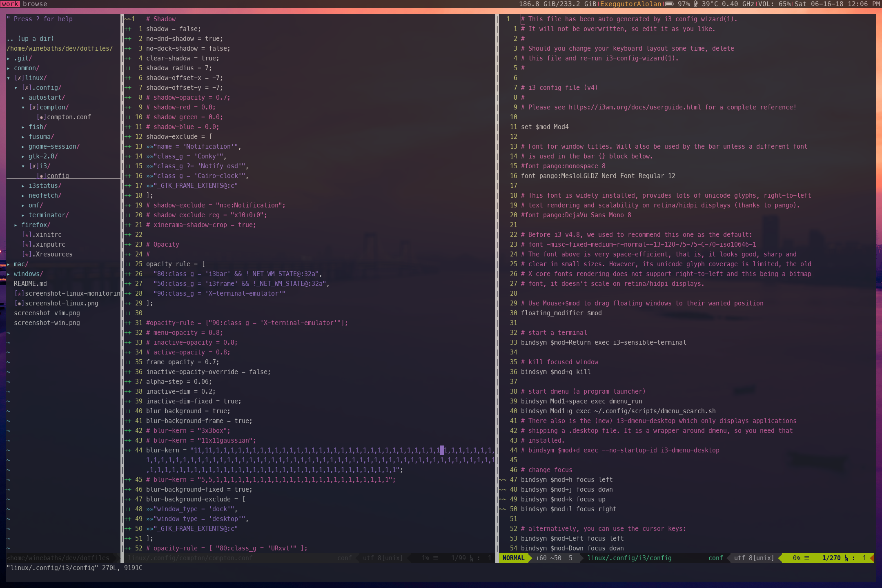The image size is (882, 588).
Task: Go up a directory via '.. (up a dir)'
Action: [x=31, y=39]
